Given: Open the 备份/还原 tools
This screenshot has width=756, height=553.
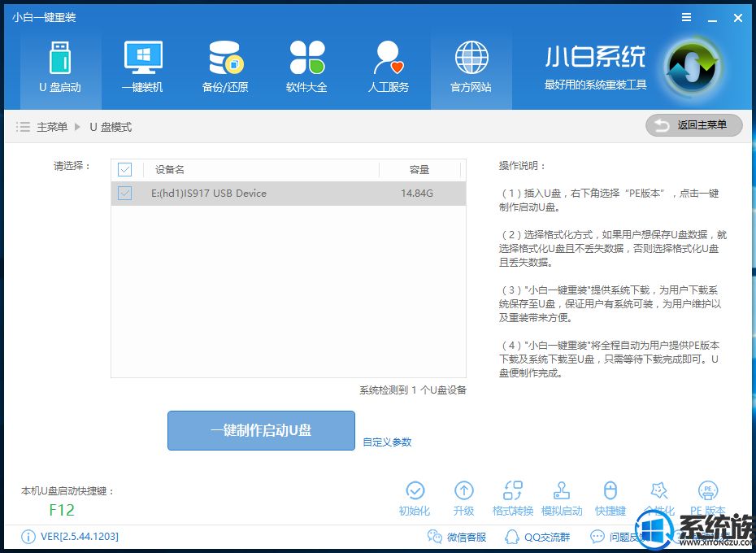Looking at the screenshot, I should point(225,67).
